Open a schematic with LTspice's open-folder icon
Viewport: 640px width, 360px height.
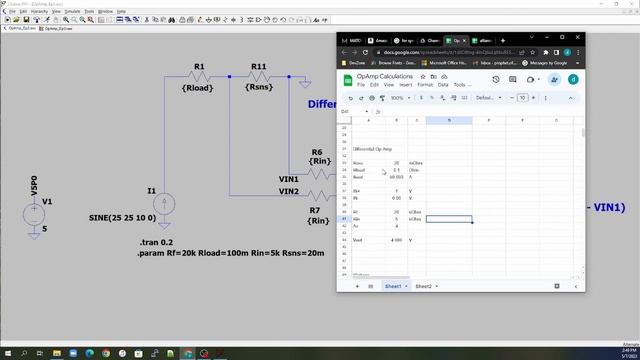[16, 20]
